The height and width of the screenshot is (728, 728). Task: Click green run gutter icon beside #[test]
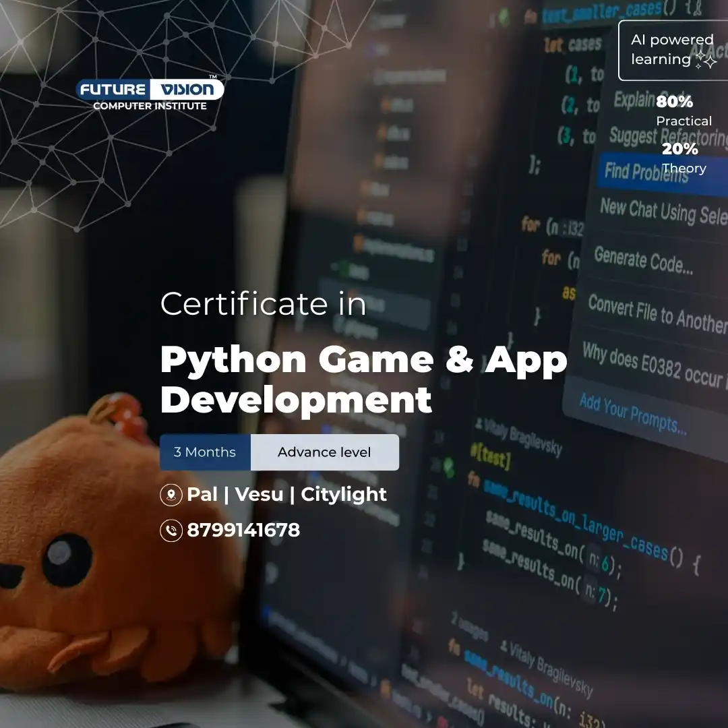click(x=448, y=467)
